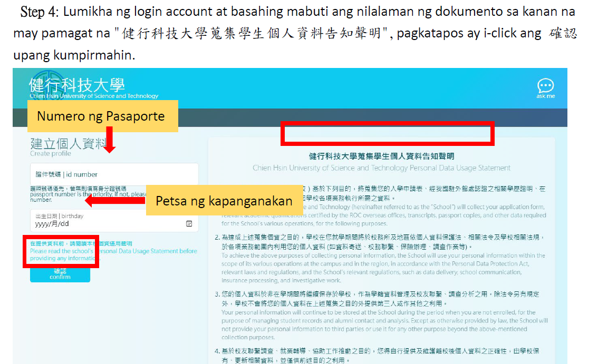The image size is (598, 364).
Task: Click 'Personal Data Usage Statement' English title text
Action: (381, 168)
